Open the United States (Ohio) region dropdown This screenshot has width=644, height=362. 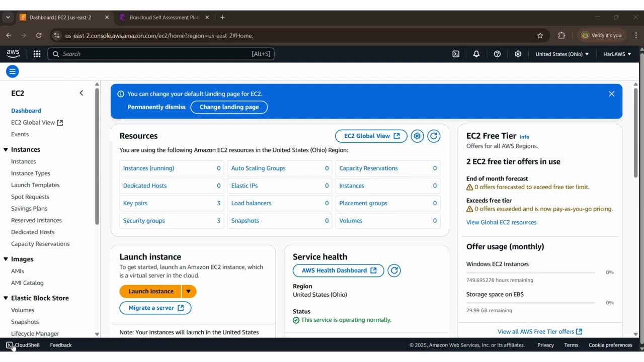[562, 54]
